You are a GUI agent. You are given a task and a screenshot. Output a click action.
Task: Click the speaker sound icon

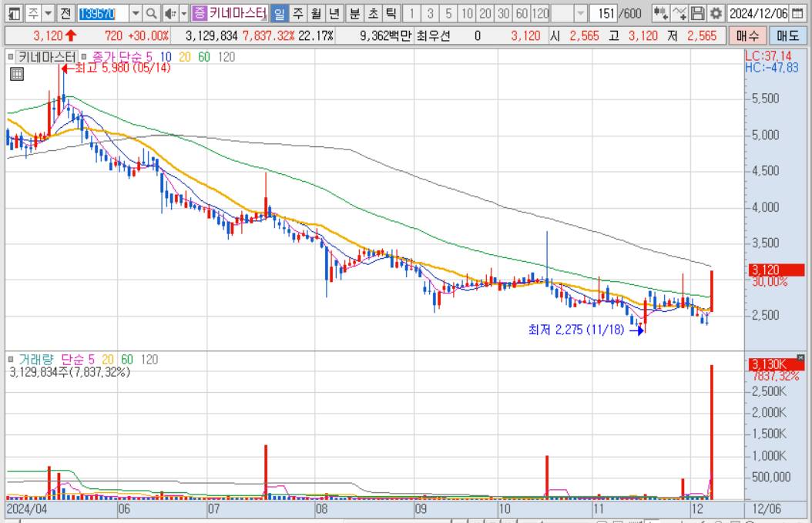(169, 13)
